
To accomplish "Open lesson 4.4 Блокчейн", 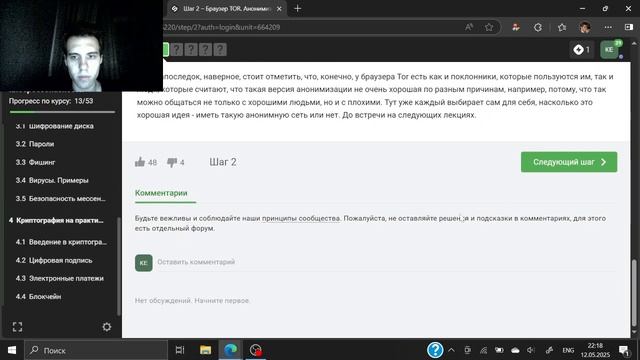I will click(x=38, y=297).
